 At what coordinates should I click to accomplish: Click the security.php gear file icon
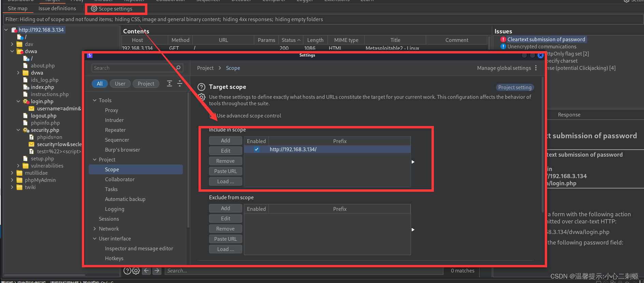point(26,130)
